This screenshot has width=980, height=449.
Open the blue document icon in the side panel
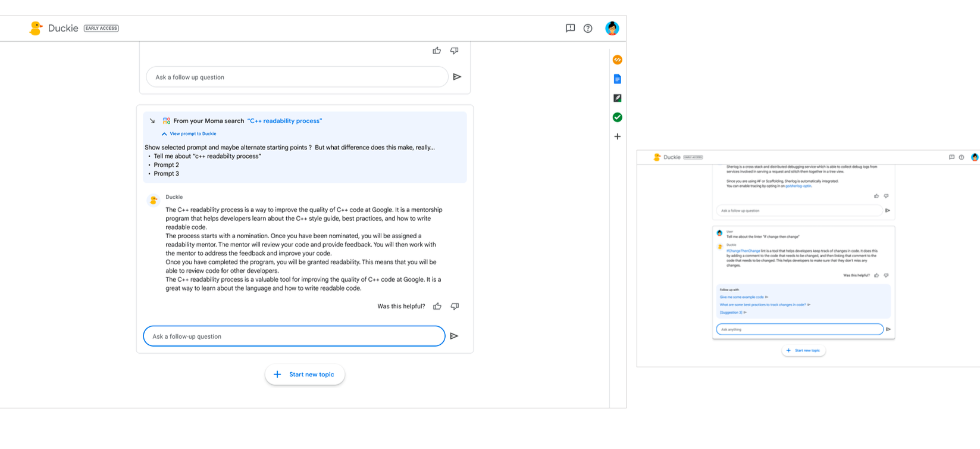618,79
